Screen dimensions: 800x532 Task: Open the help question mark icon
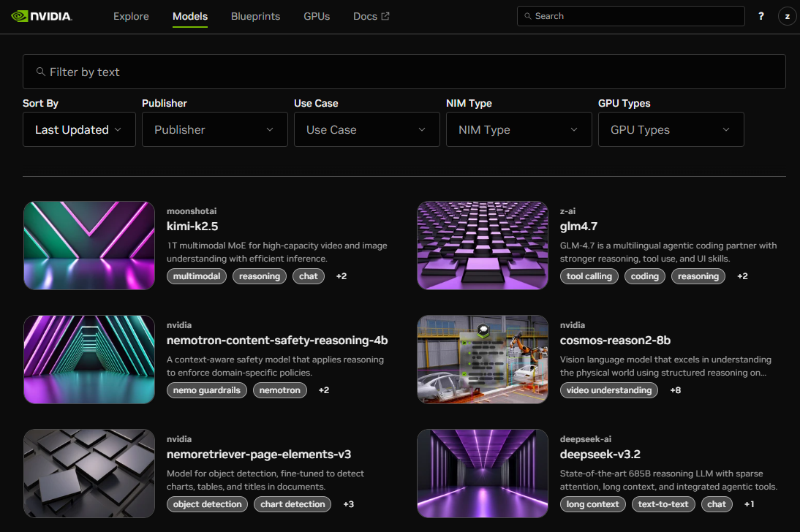coord(761,15)
